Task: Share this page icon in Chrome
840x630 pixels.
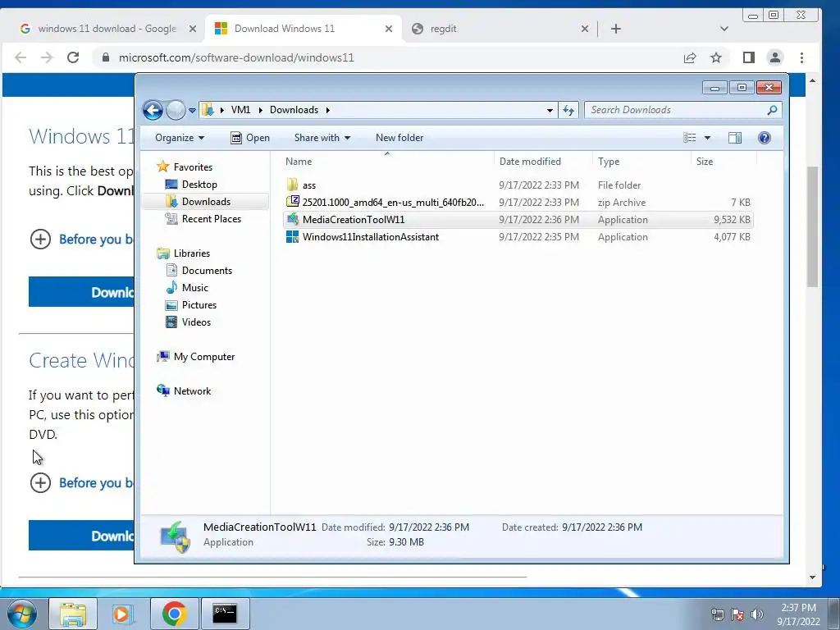Action: pyautogui.click(x=690, y=58)
